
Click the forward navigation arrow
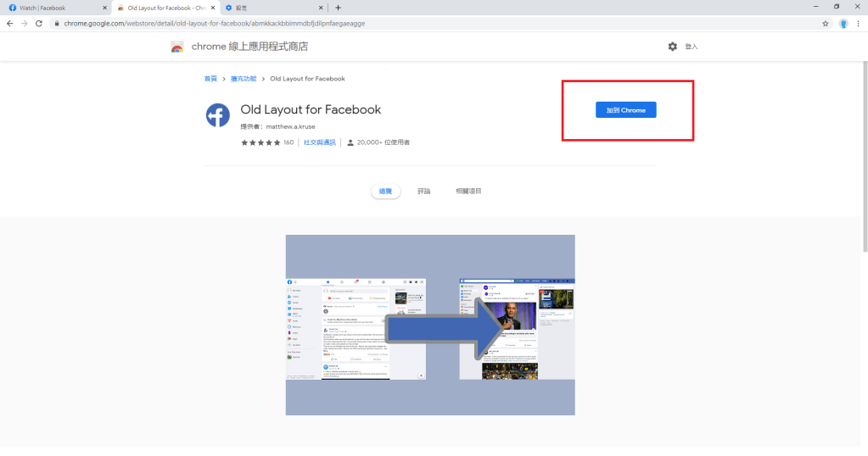tap(24, 24)
